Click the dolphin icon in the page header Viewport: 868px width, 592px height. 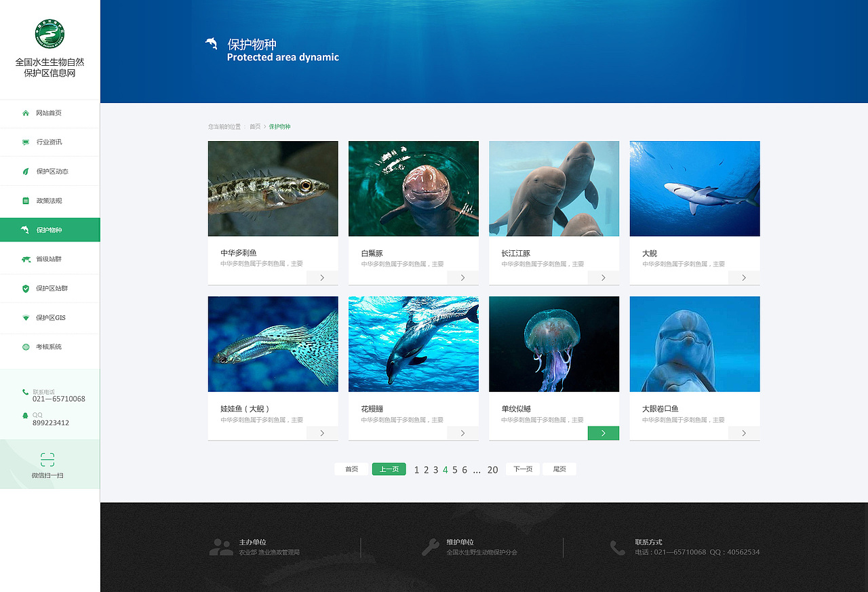pos(212,43)
